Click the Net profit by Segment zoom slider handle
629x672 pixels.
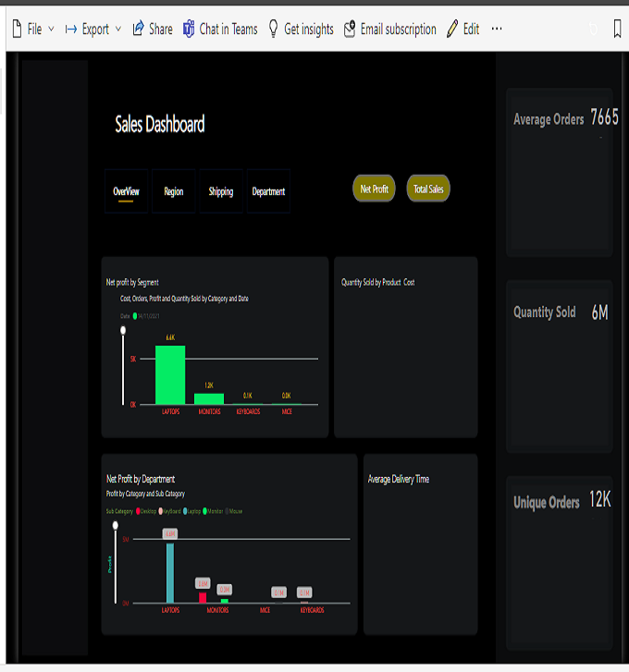pyautogui.click(x=123, y=330)
